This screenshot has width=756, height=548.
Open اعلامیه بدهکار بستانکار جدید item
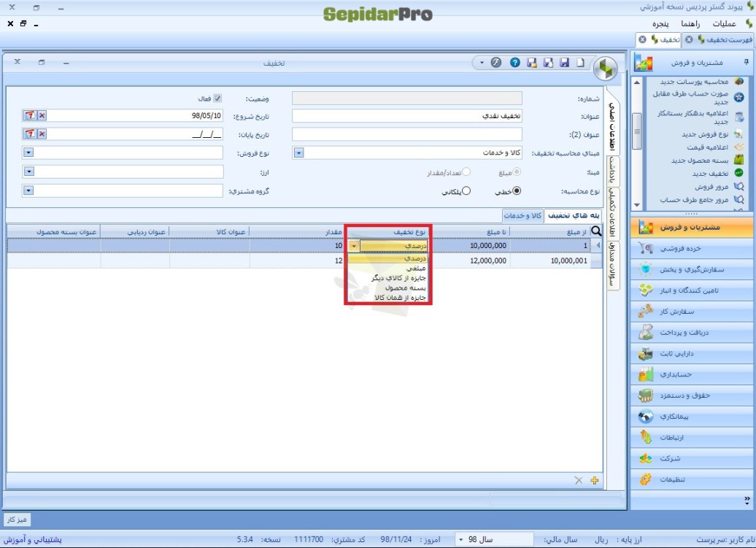[x=693, y=117]
